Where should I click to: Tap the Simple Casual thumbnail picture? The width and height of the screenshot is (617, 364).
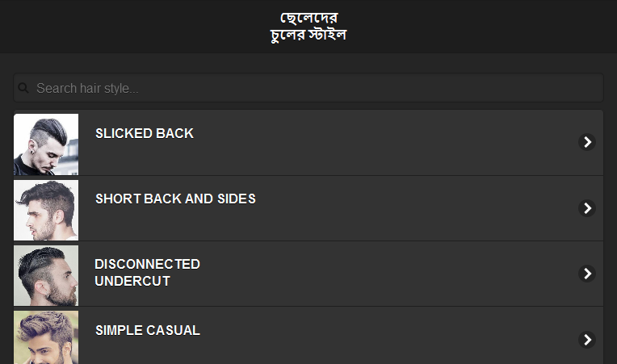click(x=46, y=337)
